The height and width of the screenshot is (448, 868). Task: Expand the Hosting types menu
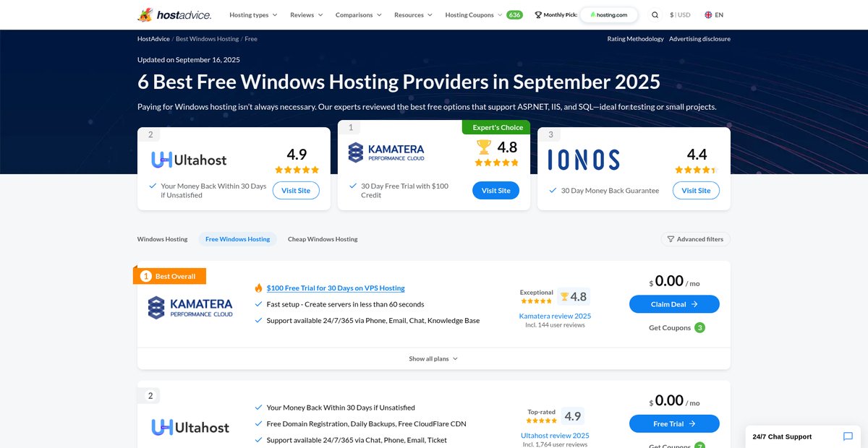pyautogui.click(x=253, y=14)
